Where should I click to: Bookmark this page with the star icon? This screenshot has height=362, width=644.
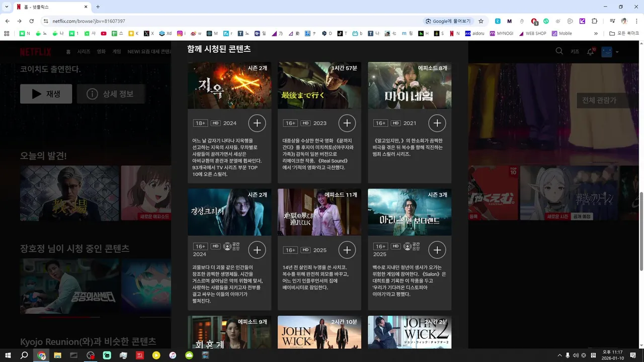[481, 21]
